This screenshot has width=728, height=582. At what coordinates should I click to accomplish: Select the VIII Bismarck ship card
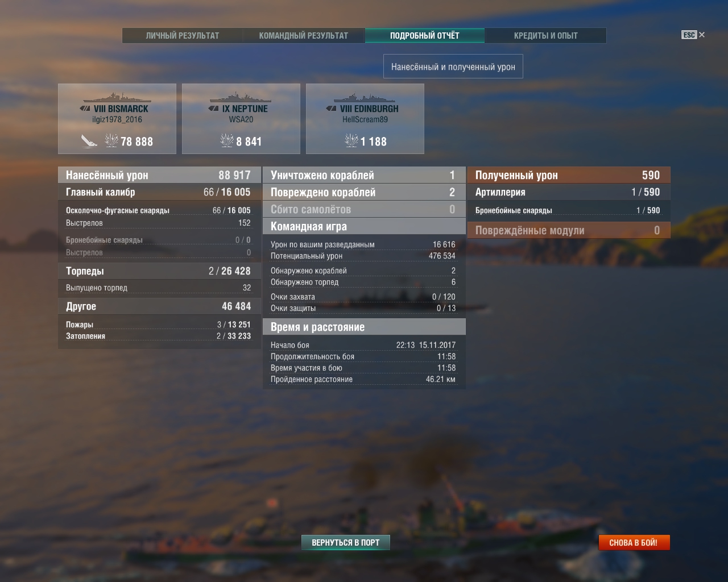pyautogui.click(x=117, y=119)
